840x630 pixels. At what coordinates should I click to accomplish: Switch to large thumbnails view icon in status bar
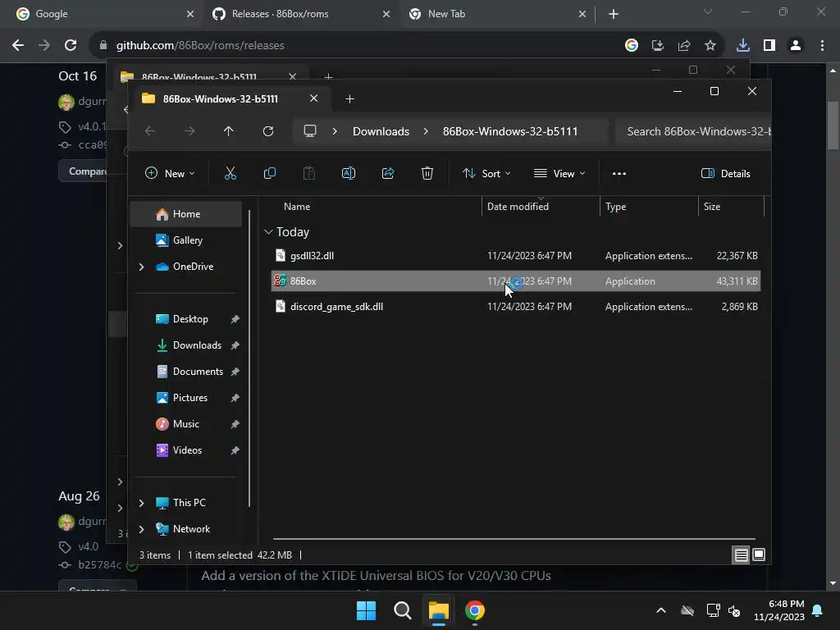759,555
